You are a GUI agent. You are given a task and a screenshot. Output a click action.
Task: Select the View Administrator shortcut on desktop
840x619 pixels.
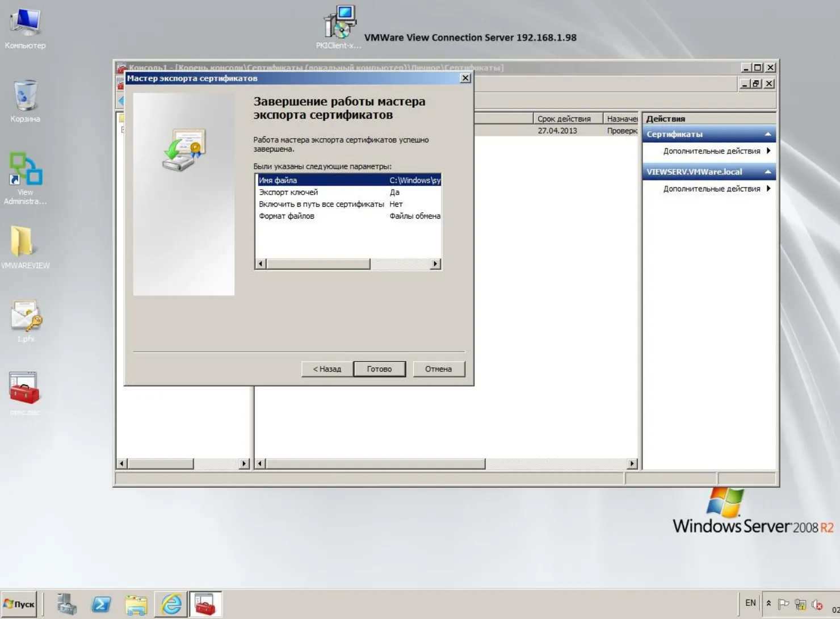coord(25,178)
